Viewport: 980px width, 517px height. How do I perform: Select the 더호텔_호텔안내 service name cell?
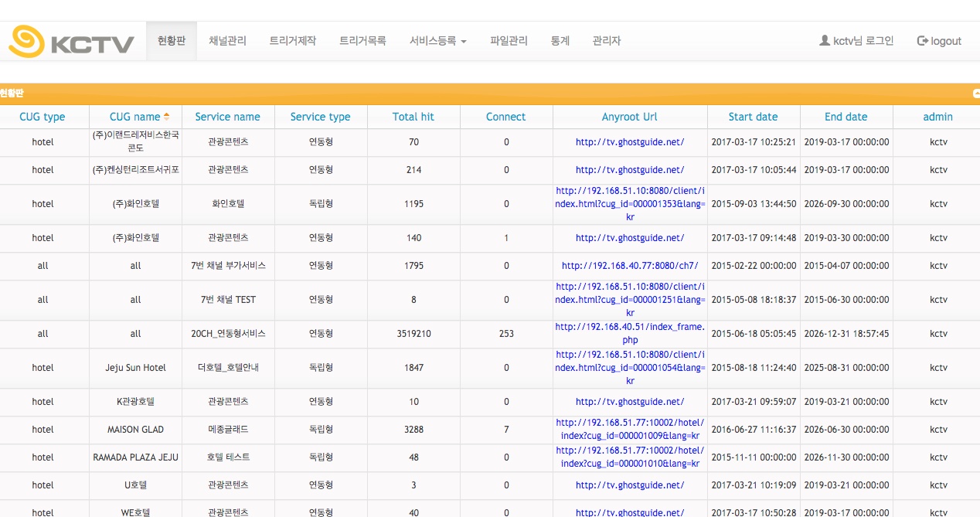228,368
